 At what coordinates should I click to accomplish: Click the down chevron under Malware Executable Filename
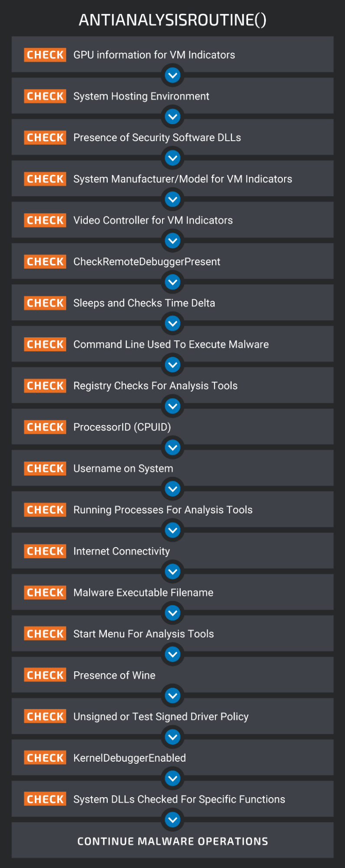(173, 613)
